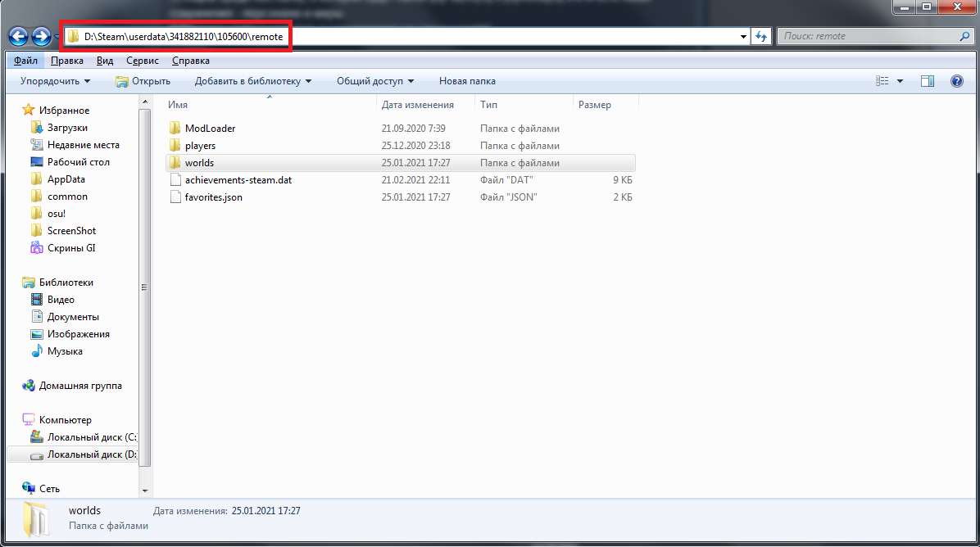Select Локальный диск (D:) in navigation pane
Viewport: 980px width, 547px height.
tap(92, 454)
